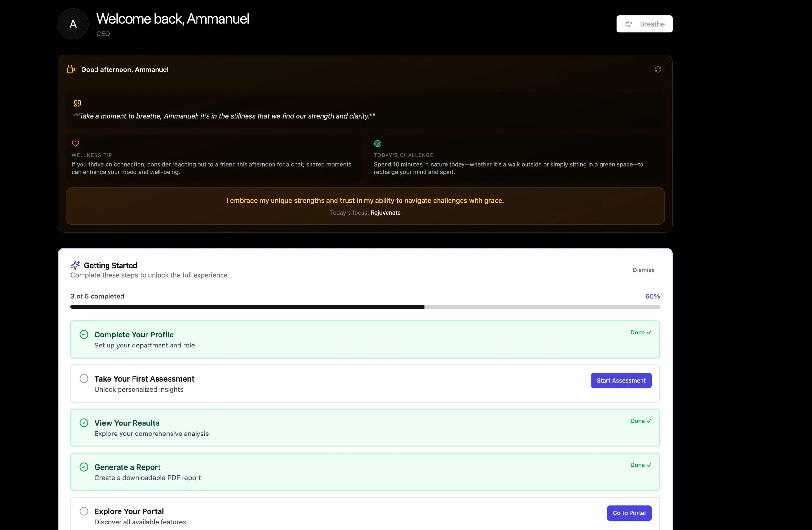Dismiss the Getting Started panel
The image size is (812, 530).
click(643, 270)
